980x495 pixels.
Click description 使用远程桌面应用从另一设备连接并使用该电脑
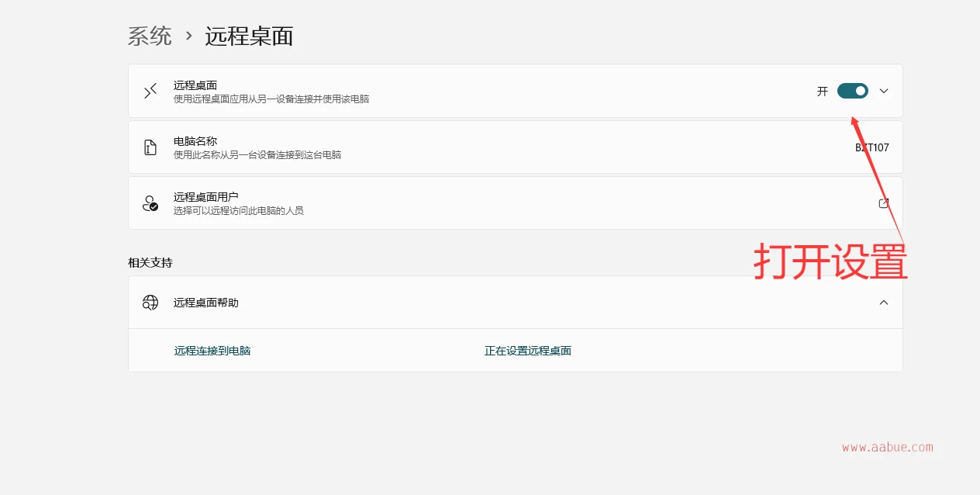(271, 99)
